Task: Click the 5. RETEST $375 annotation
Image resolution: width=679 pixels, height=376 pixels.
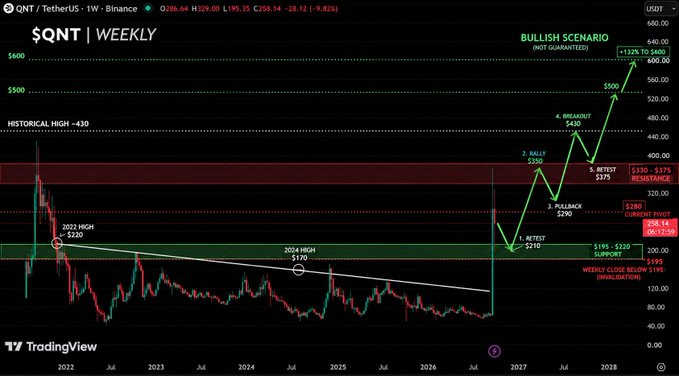Action: coord(602,173)
